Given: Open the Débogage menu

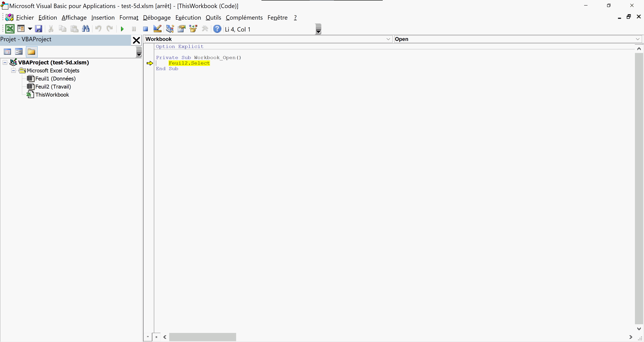Looking at the screenshot, I should 157,17.
